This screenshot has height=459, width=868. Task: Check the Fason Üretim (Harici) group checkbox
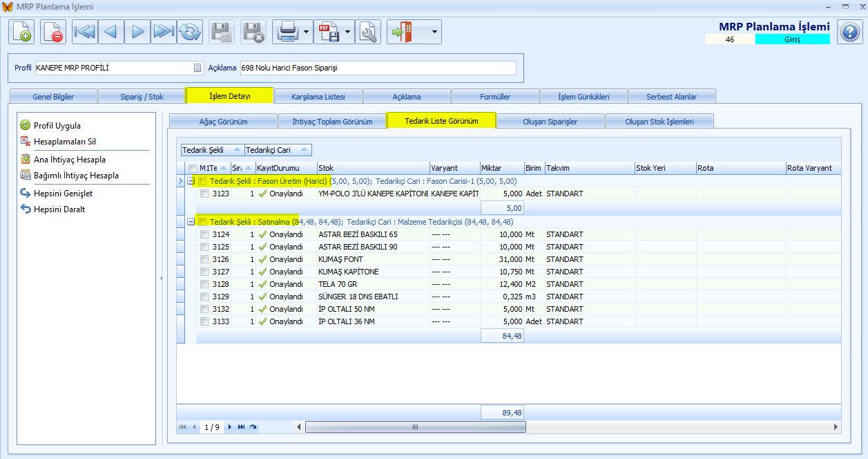203,181
